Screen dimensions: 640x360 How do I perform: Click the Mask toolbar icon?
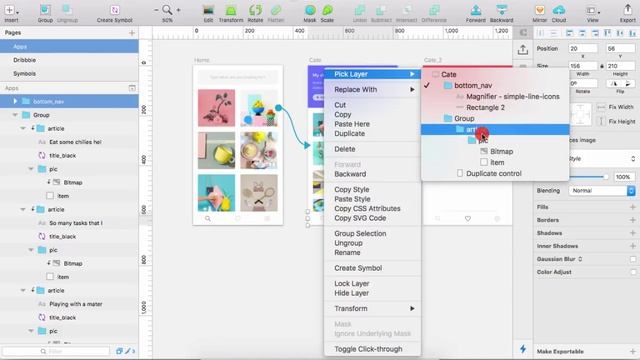[x=310, y=13]
